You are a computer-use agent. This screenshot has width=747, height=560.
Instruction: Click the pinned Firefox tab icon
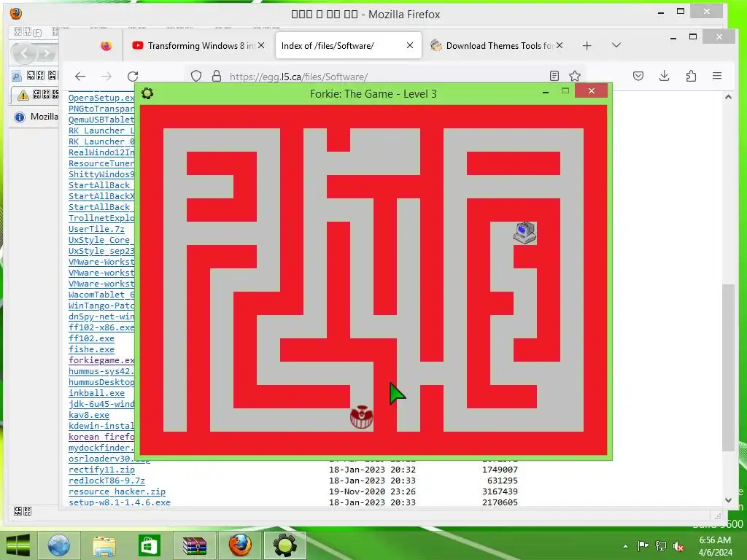tap(107, 46)
